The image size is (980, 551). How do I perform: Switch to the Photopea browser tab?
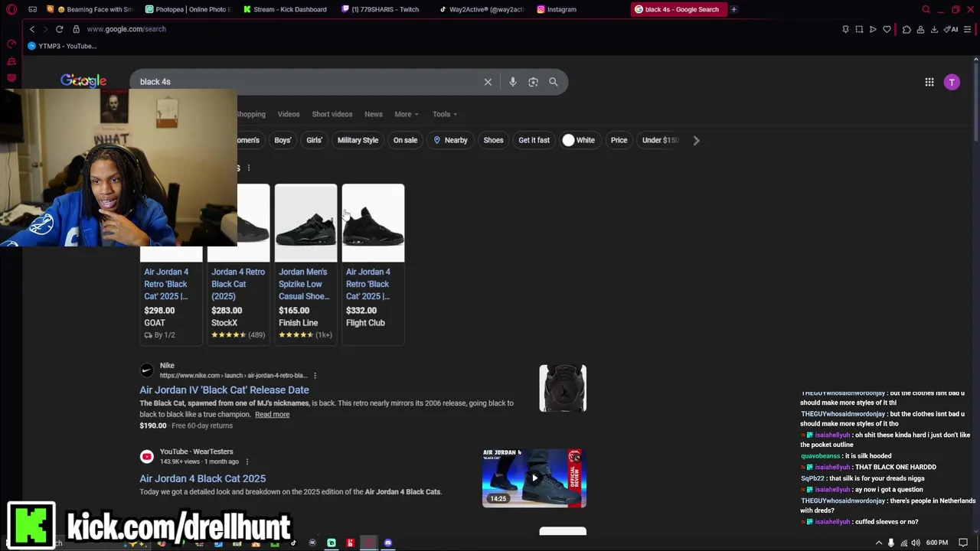188,9
